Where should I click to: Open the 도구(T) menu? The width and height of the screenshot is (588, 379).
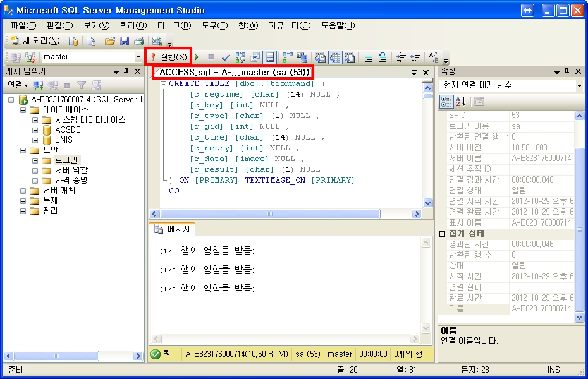pyautogui.click(x=214, y=25)
